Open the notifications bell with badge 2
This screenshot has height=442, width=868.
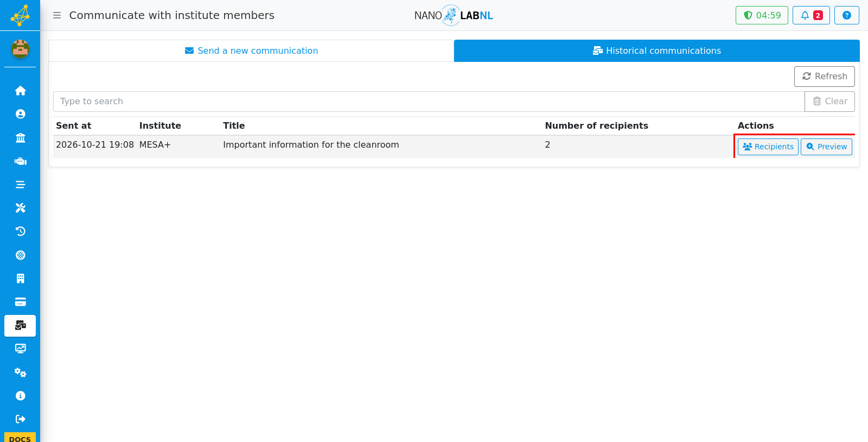coord(811,15)
